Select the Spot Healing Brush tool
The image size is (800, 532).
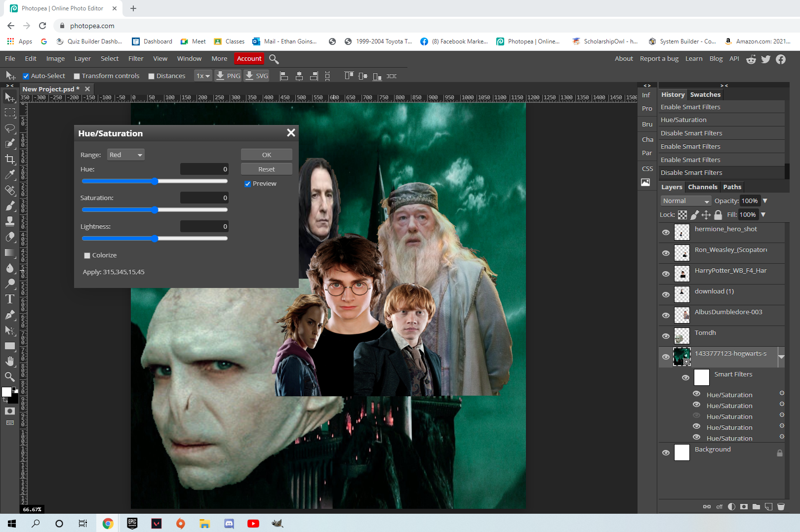[x=10, y=190]
